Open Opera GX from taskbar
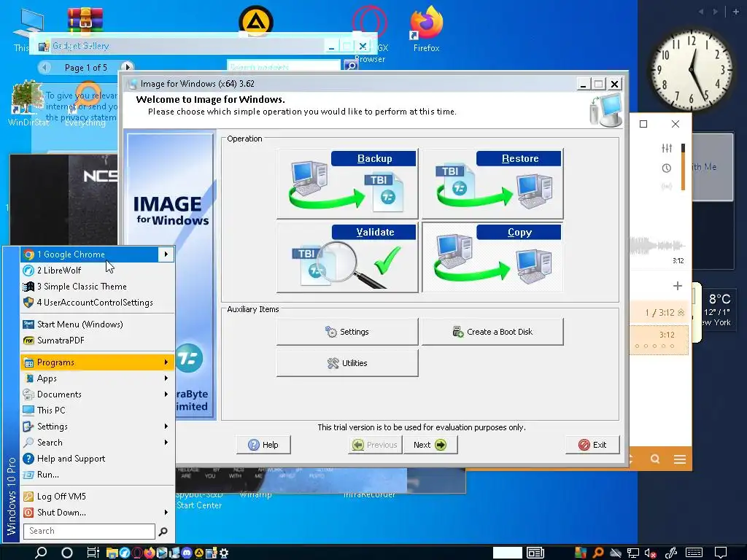Screen dimensions: 747x560 coord(136,553)
